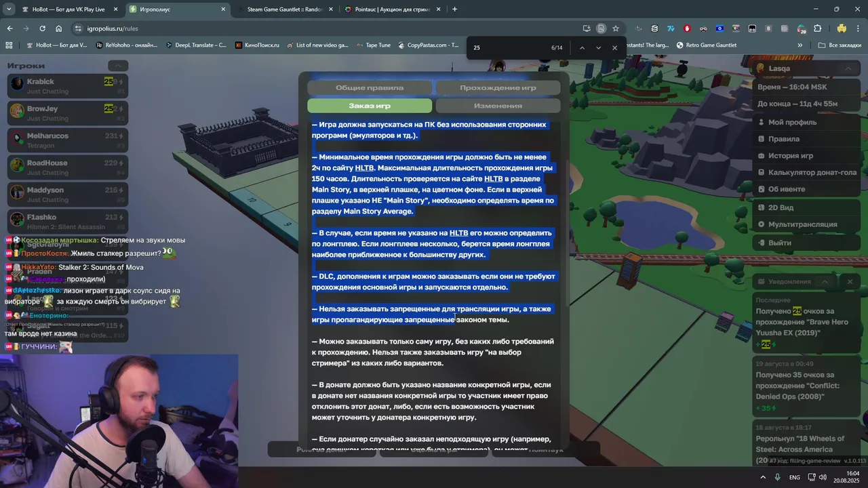This screenshot has width=868, height=488.
Task: Jump to previous find match
Action: 582,47
